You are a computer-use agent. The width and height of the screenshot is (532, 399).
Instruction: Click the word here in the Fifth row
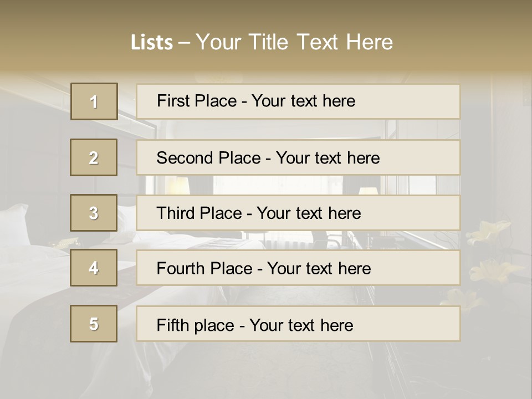pyautogui.click(x=336, y=325)
